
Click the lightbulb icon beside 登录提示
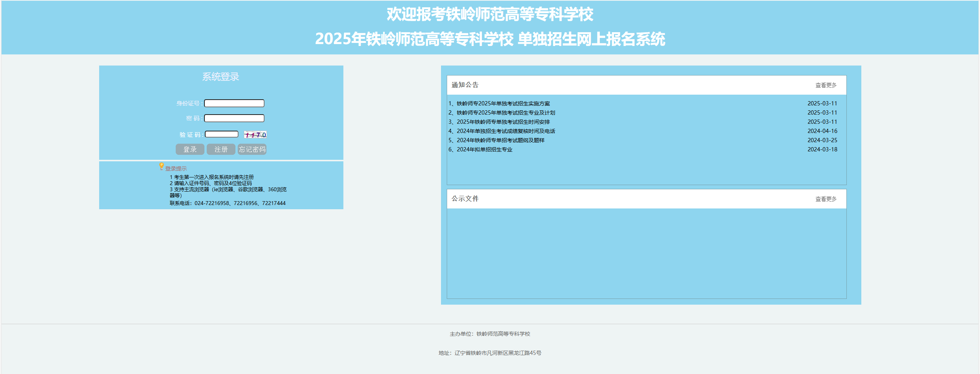[x=162, y=166]
